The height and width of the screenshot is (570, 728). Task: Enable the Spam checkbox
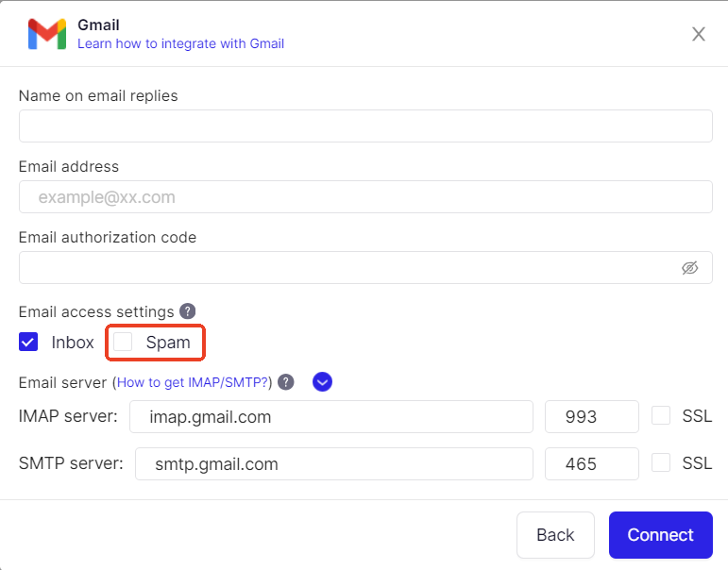coord(123,342)
